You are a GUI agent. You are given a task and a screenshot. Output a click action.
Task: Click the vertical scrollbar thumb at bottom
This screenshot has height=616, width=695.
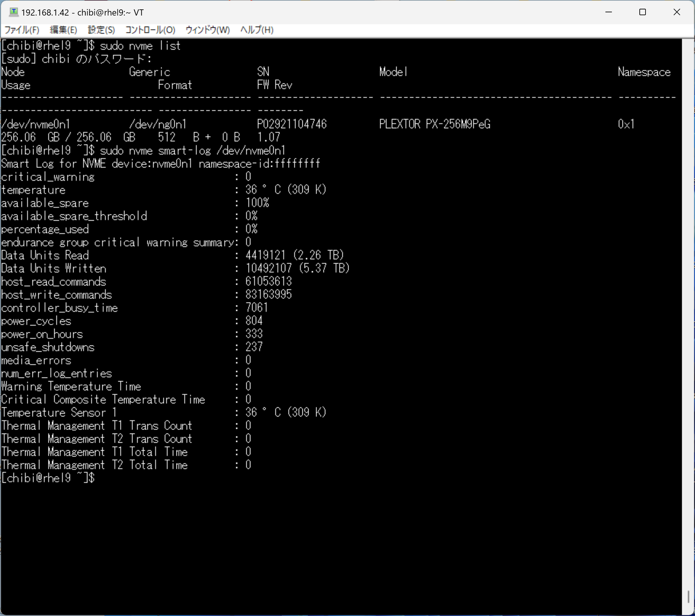click(x=688, y=596)
